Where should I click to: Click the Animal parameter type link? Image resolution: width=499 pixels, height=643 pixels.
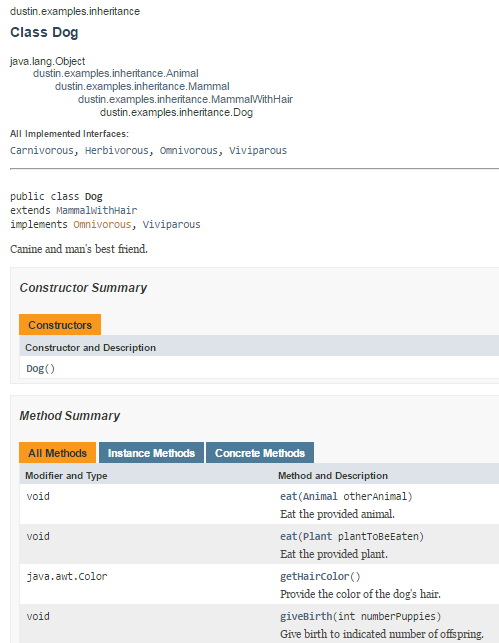point(320,496)
